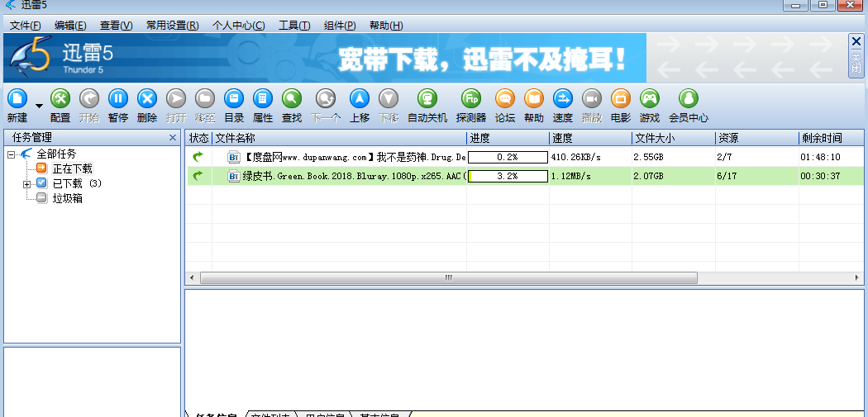The image size is (868, 417).
Task: Close the banner ad with 关闭
Action: click(x=856, y=56)
